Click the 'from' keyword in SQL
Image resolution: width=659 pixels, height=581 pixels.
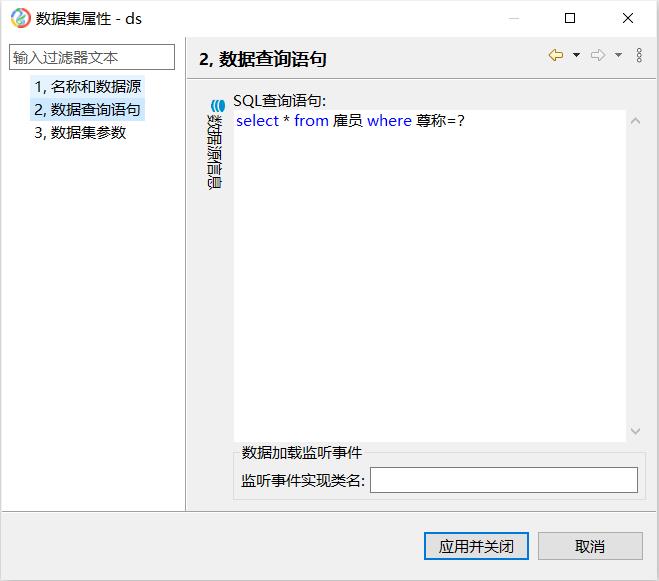[x=311, y=121]
